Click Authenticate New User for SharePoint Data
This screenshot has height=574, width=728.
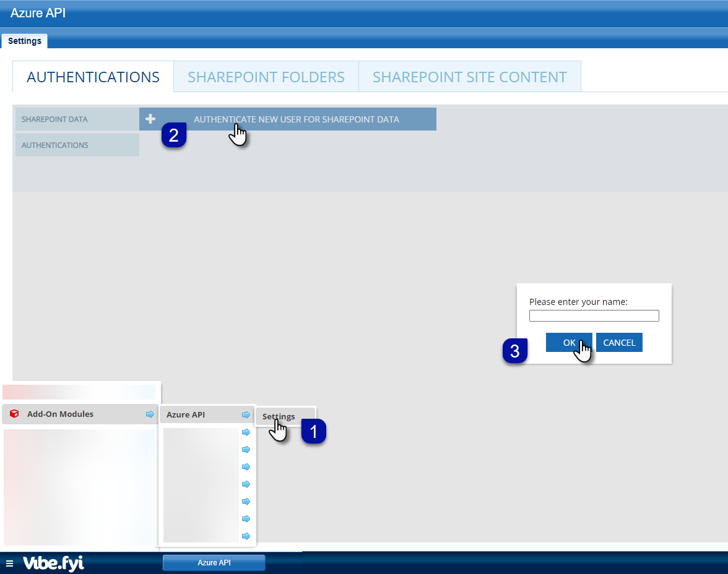pos(288,119)
